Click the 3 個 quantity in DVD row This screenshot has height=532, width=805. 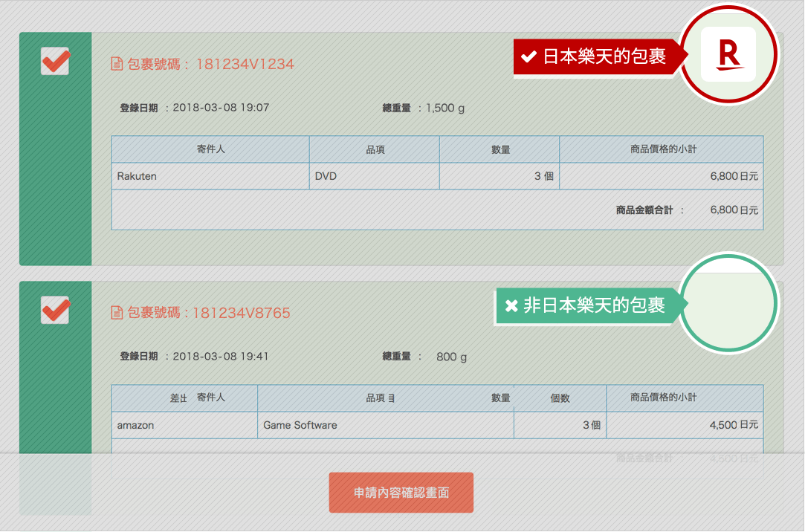(543, 176)
